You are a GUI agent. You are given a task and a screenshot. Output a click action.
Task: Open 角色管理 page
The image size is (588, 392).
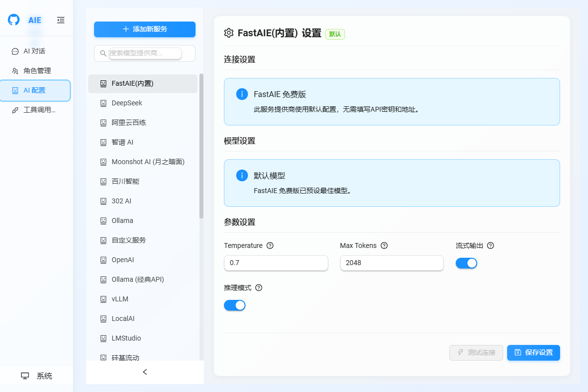[35, 71]
